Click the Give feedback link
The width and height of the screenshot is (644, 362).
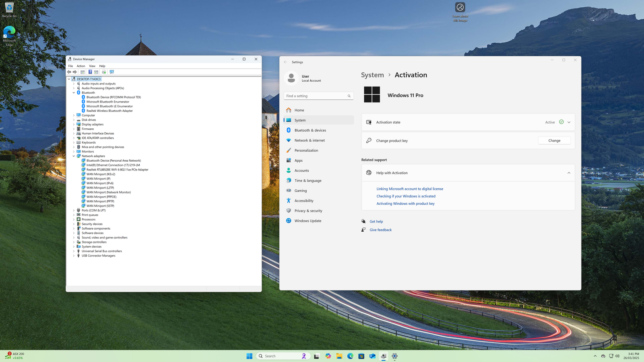point(380,230)
